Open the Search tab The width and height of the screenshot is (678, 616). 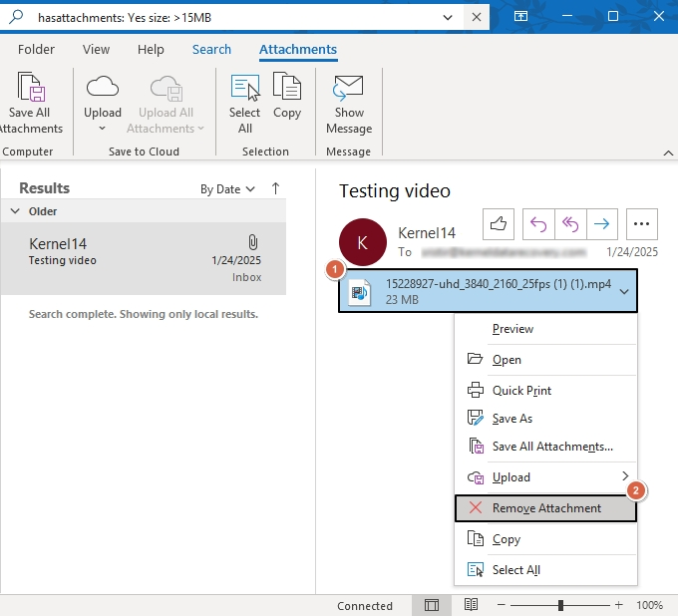pyautogui.click(x=211, y=49)
